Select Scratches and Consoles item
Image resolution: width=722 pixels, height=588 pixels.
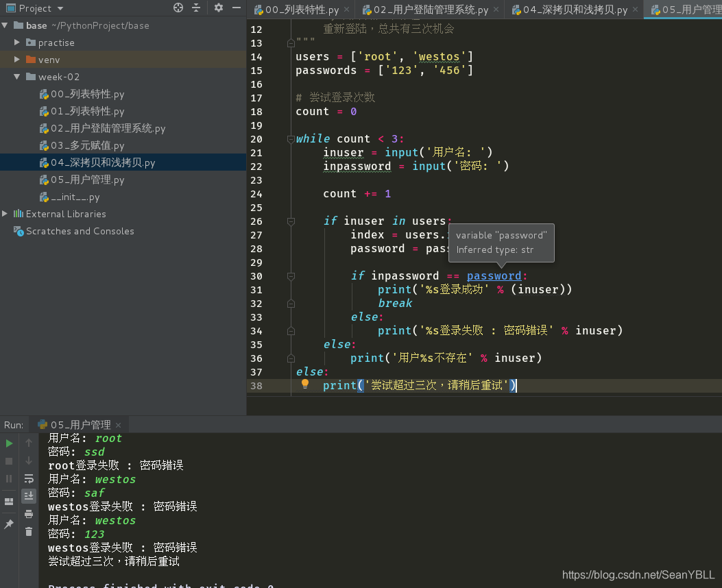point(73,231)
